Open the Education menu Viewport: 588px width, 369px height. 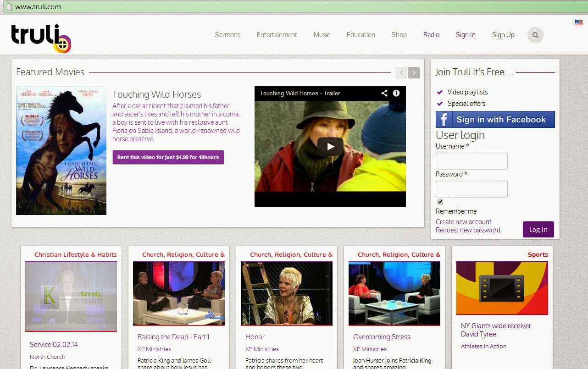[361, 35]
